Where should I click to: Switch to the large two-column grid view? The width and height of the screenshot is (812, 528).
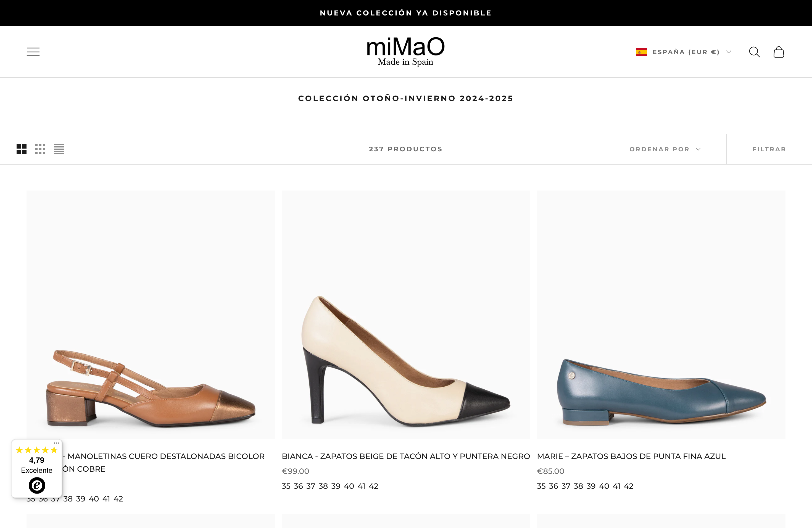pyautogui.click(x=22, y=149)
